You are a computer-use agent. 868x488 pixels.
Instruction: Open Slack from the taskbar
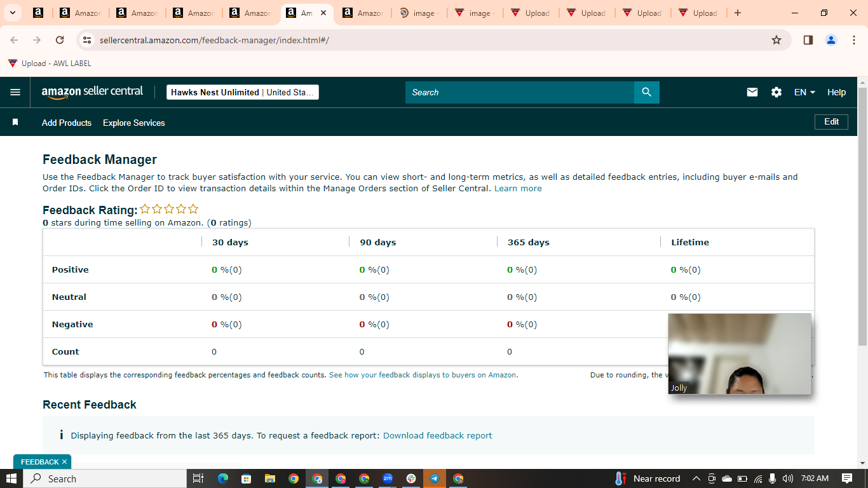[x=411, y=478]
